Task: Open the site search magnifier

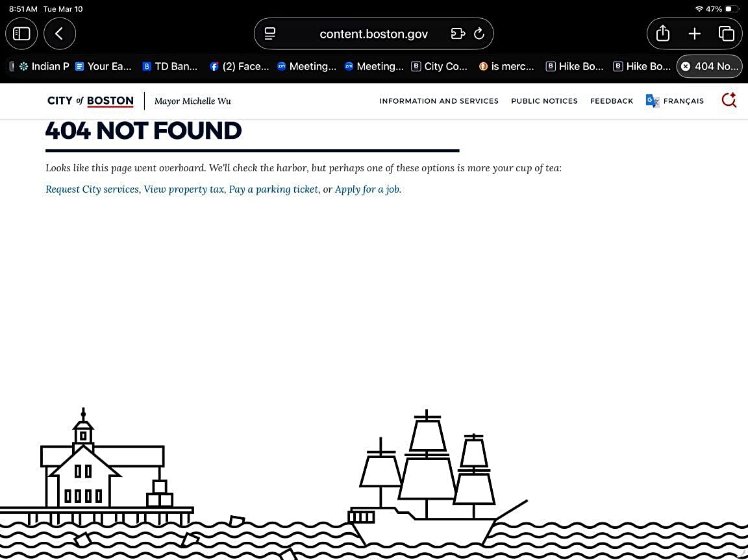Action: 729,101
